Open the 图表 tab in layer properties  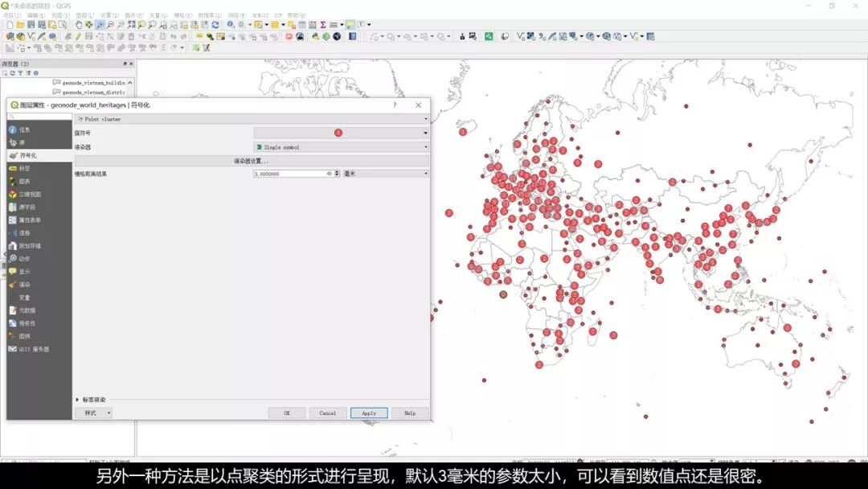point(39,181)
